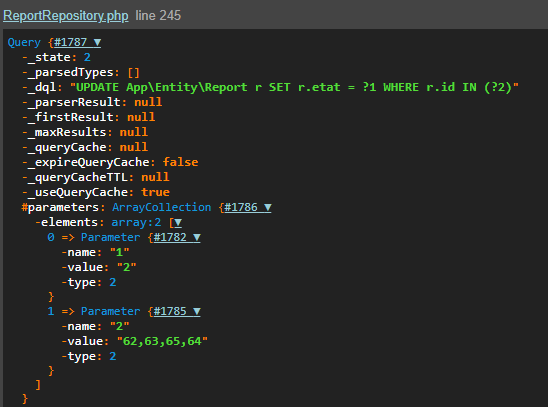Click the #1785 object reference link
Image resolution: width=548 pixels, height=407 pixels.
point(170,311)
